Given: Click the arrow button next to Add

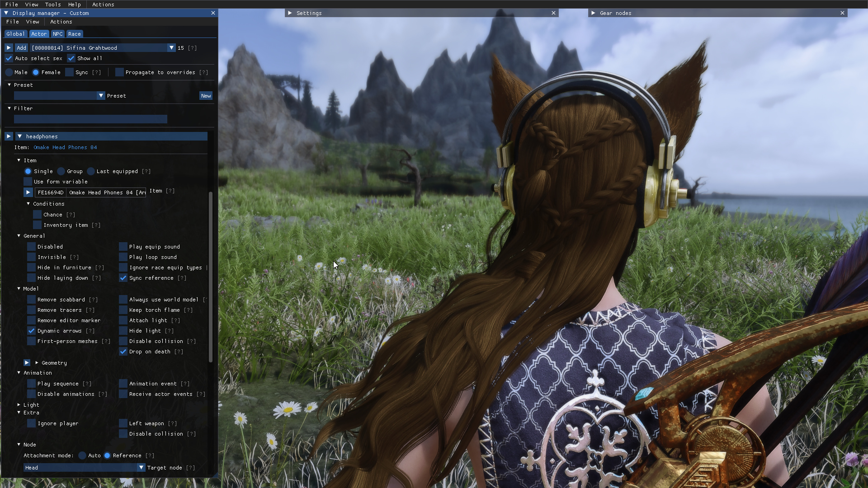Looking at the screenshot, I should click(x=9, y=47).
